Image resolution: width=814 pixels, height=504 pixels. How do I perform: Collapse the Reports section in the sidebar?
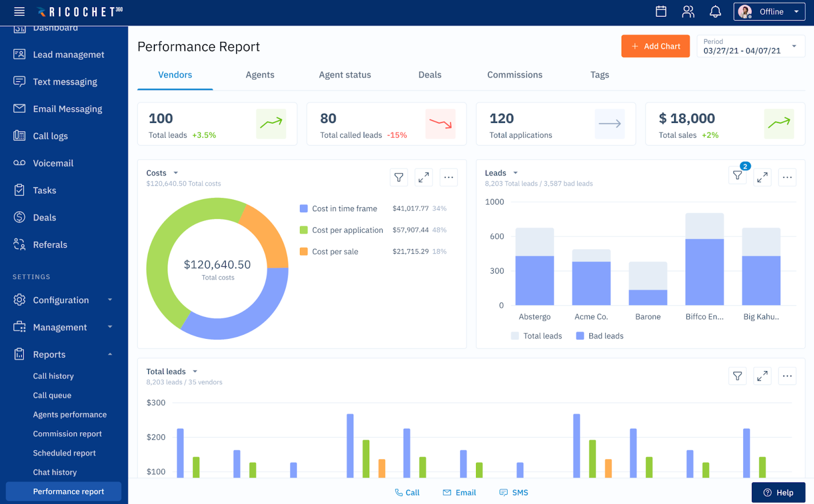pyautogui.click(x=110, y=354)
